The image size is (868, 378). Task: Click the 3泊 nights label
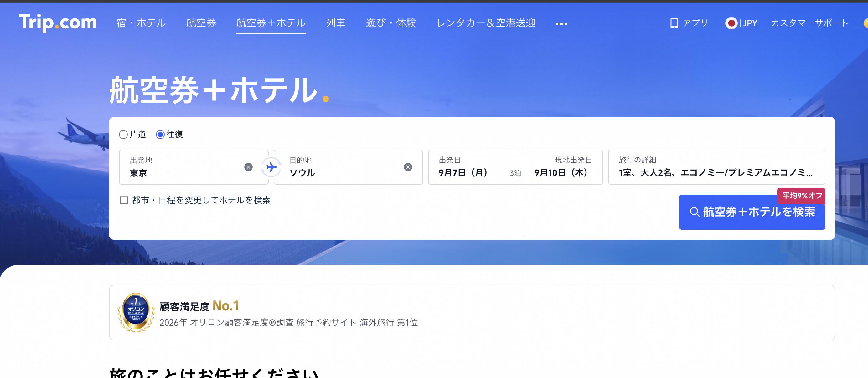515,173
